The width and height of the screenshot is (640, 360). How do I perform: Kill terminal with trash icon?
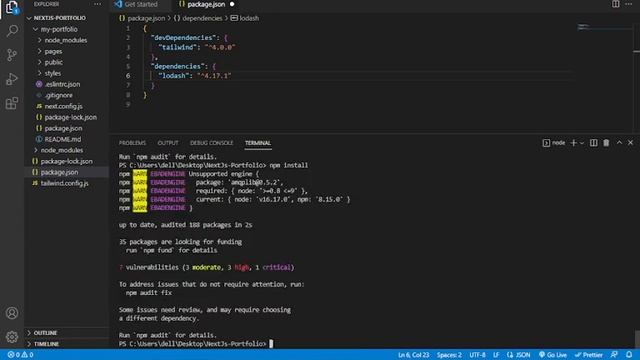click(606, 143)
